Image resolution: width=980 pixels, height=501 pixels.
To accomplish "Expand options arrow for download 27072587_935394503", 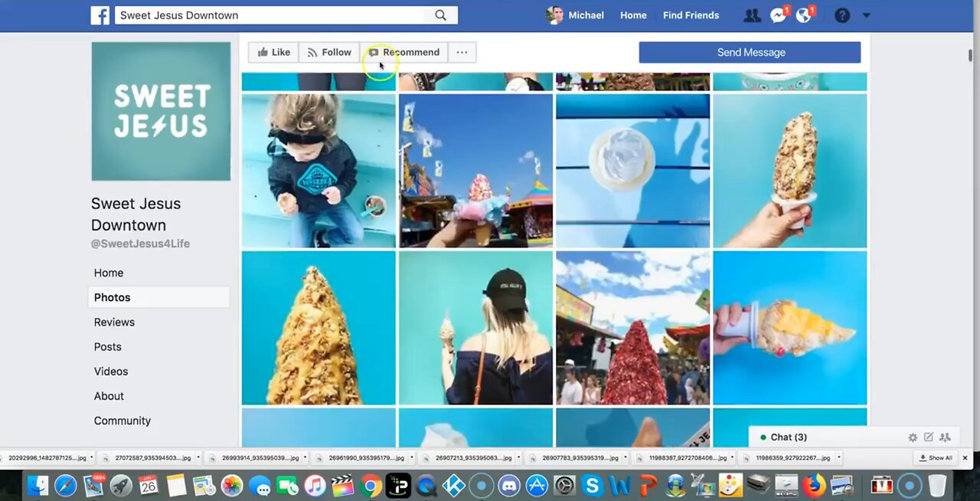I will coord(198,458).
